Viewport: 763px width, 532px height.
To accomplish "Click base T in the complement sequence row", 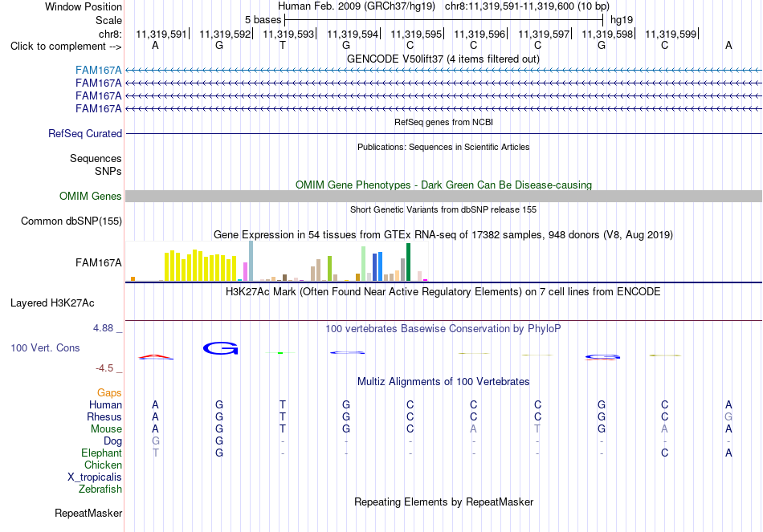I will 283,45.
